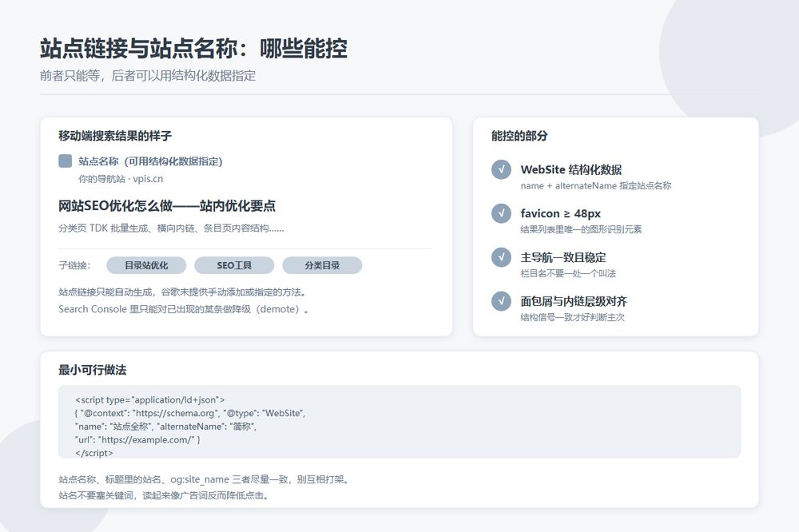This screenshot has width=799, height=532.
Task: Click the 站点名称（可用结构化数据指定）label
Action: coord(150,161)
